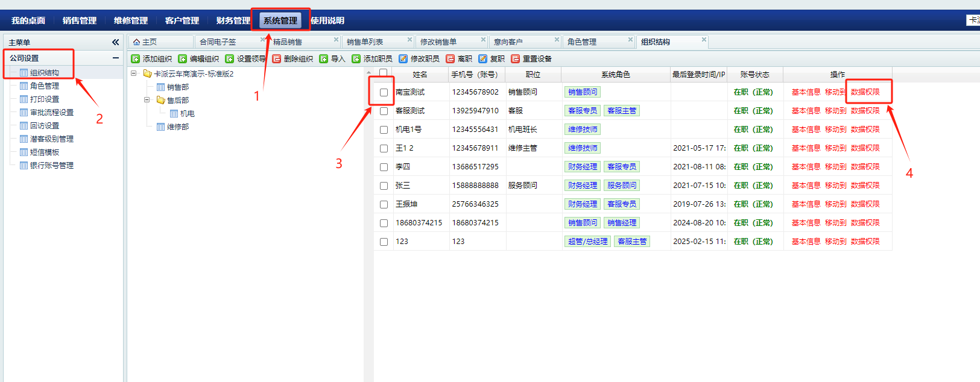Image resolution: width=980 pixels, height=382 pixels.
Task: Click the 修改职员 edit icon
Action: [x=403, y=59]
